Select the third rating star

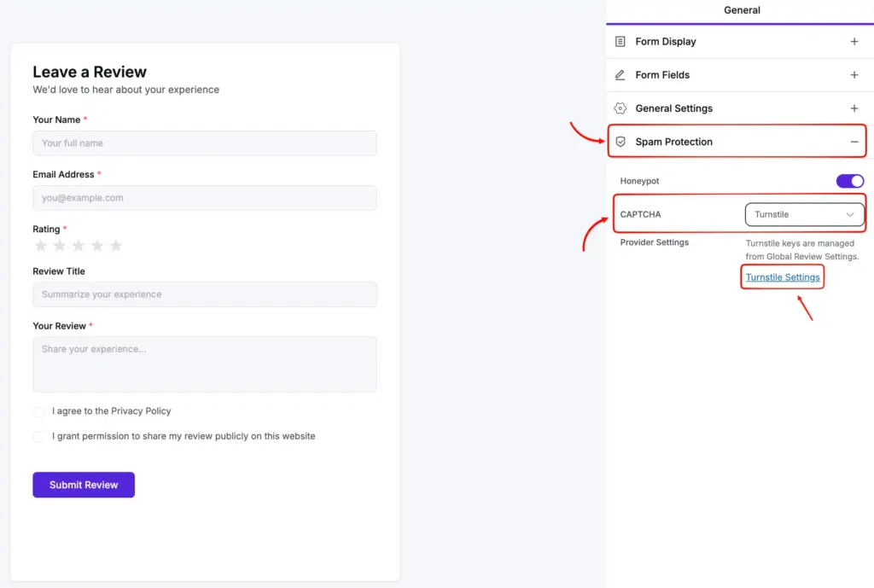tap(79, 245)
